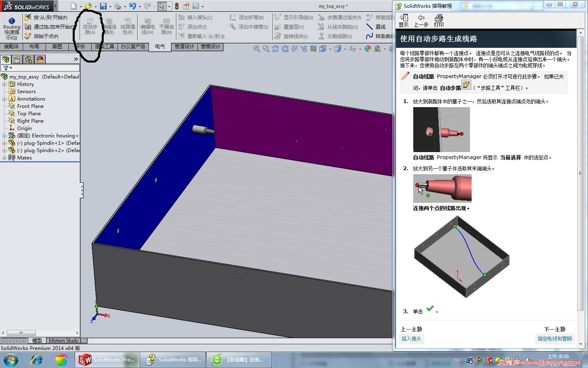588x368 pixels.
Task: Start route by 通过拖/放来开始
Action: click(x=49, y=27)
